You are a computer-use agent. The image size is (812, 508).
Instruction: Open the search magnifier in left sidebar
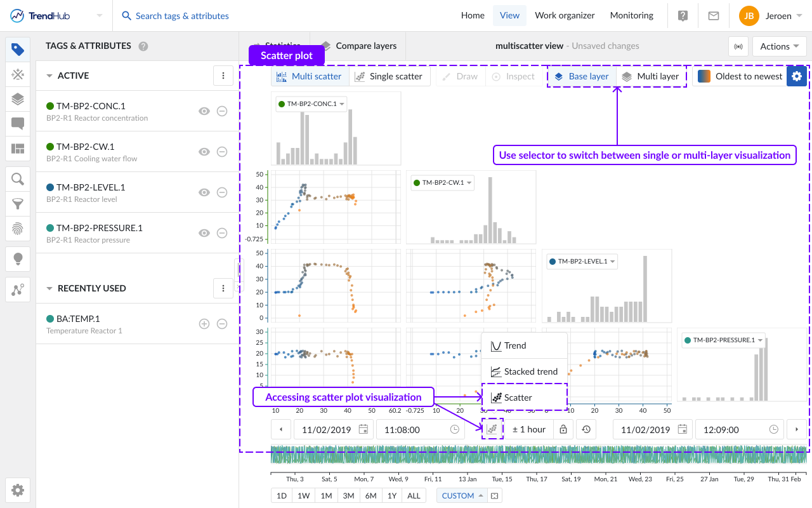[x=18, y=179]
